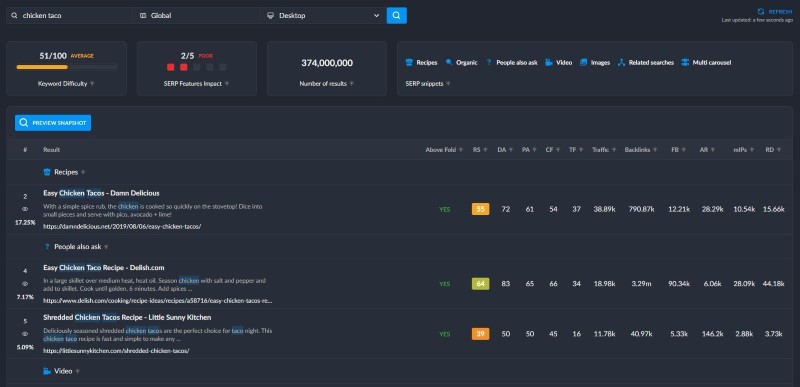Click the green RS score 64 badge
This screenshot has height=387, width=800.
coord(481,283)
